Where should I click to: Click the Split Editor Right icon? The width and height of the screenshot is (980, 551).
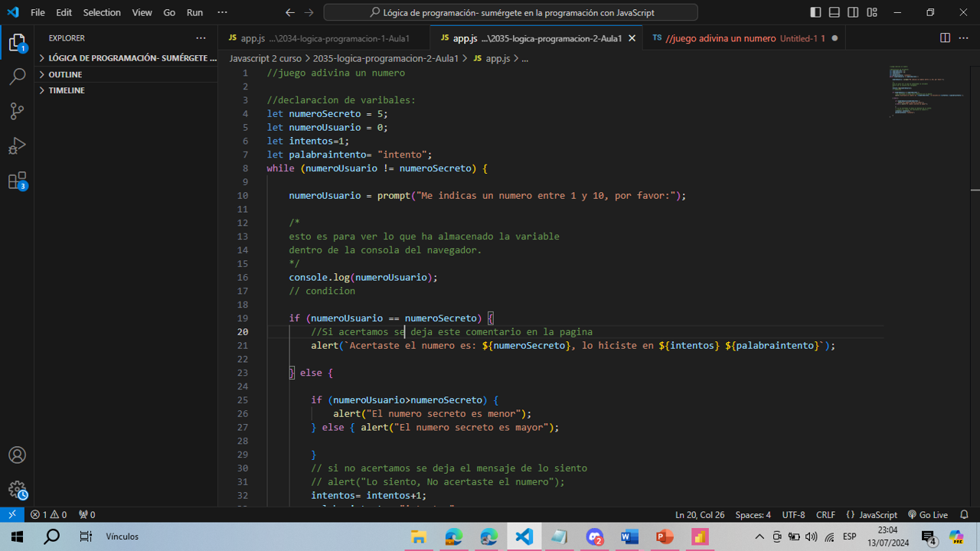coord(945,38)
